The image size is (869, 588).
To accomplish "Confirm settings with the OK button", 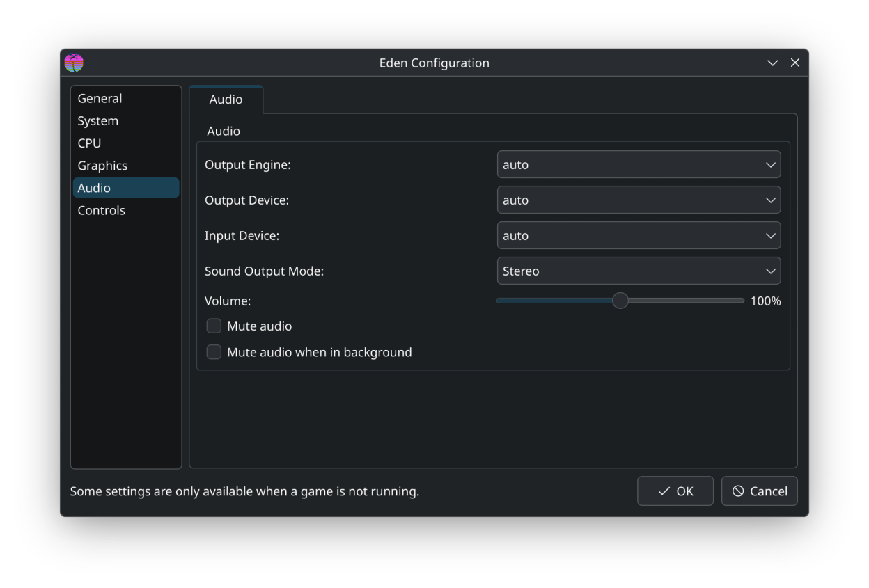I will tap(675, 491).
